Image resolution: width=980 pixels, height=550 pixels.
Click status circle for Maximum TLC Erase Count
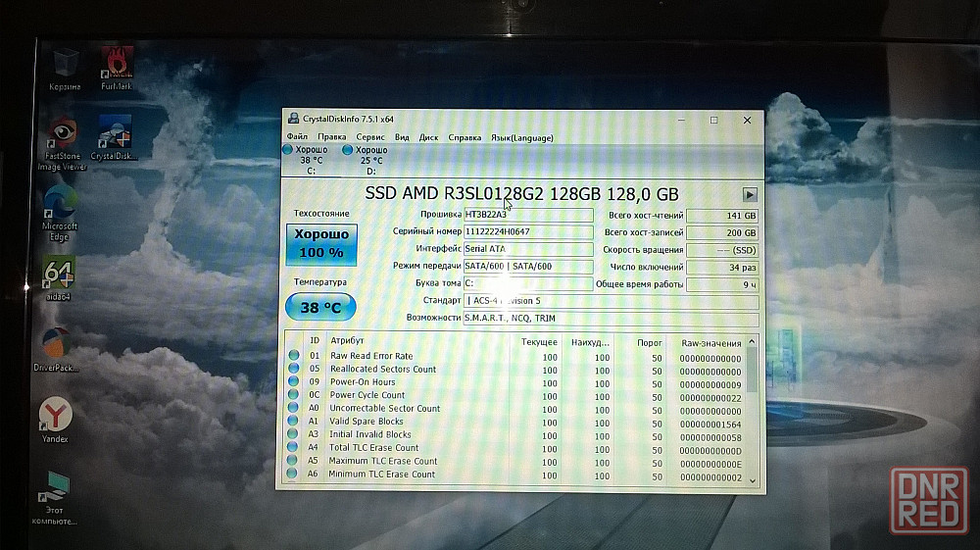tap(292, 460)
